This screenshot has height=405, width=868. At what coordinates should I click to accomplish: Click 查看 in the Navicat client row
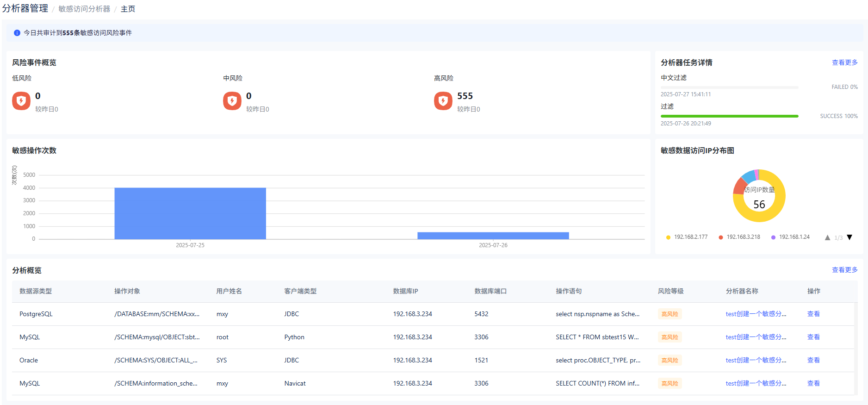pyautogui.click(x=813, y=383)
